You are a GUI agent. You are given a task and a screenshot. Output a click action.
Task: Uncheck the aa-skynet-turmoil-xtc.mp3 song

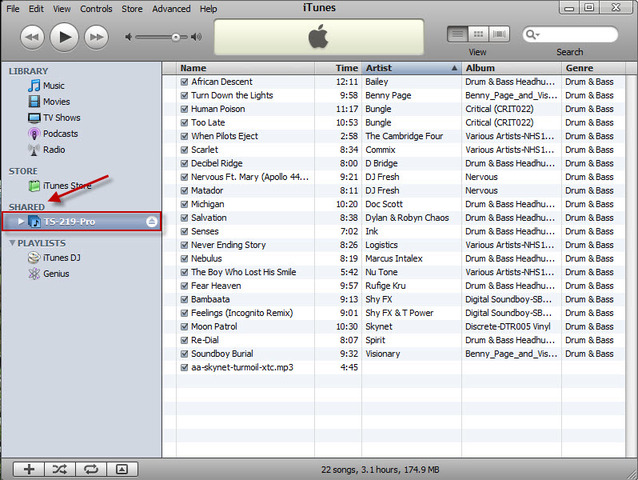[x=184, y=367]
